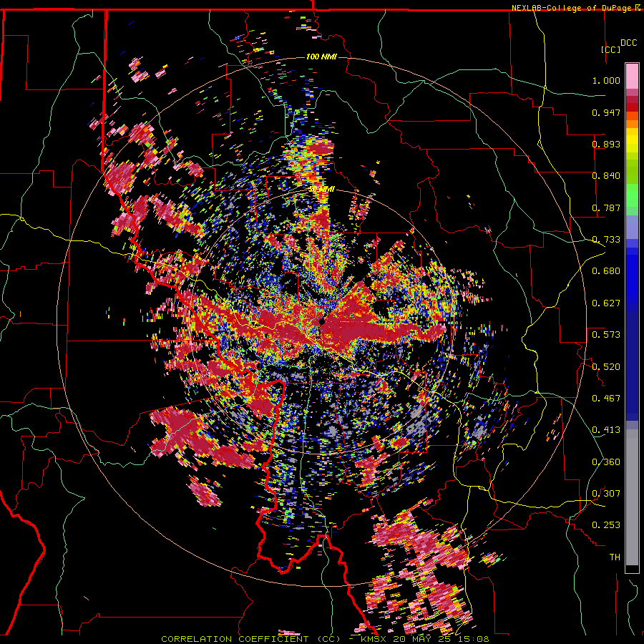Viewport: 644px width, 644px height.
Task: Click the 0.680 scale value
Action: pos(606,271)
